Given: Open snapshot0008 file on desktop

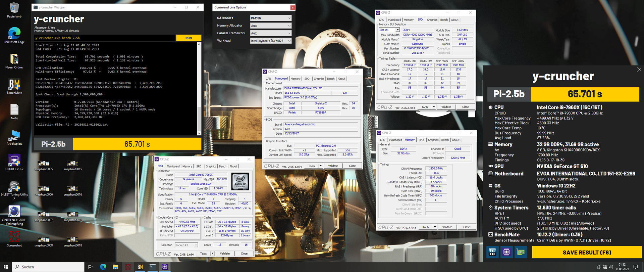Looking at the screenshot, I should pos(44,242).
